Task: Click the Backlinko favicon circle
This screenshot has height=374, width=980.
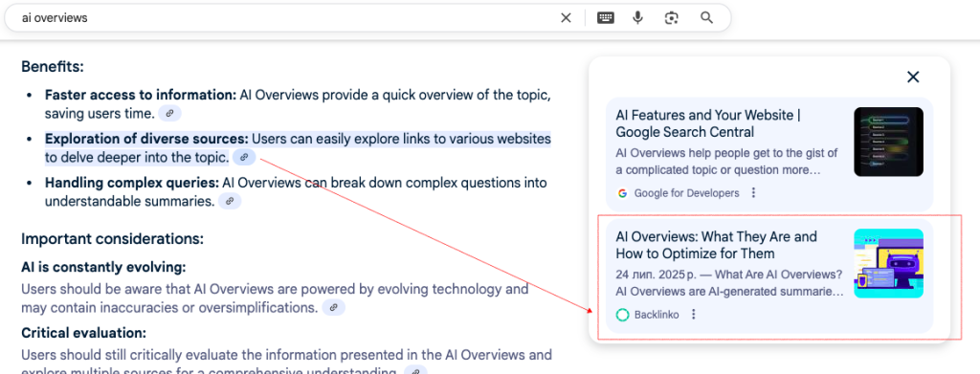Action: [x=622, y=315]
